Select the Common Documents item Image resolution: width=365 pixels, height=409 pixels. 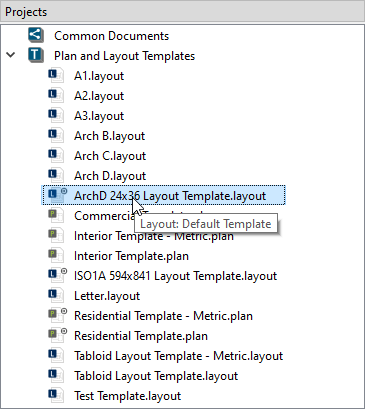point(111,36)
